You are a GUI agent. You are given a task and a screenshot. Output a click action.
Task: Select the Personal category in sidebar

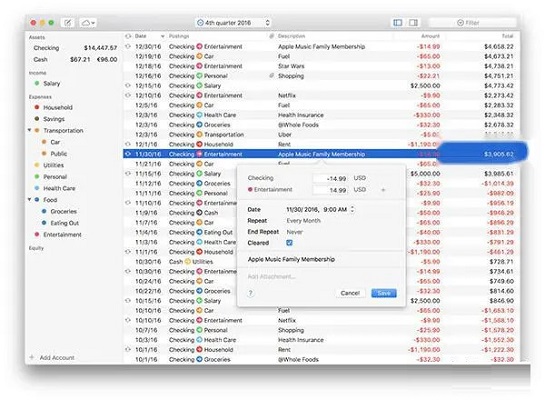coord(55,177)
